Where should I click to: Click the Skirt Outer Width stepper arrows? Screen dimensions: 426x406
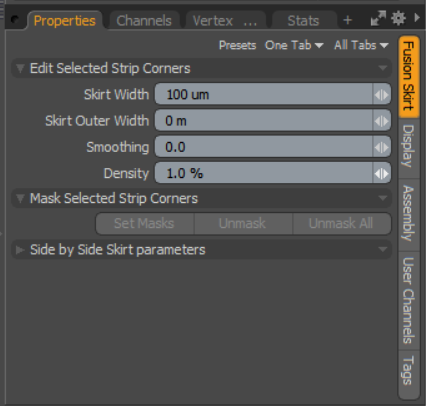pyautogui.click(x=381, y=121)
